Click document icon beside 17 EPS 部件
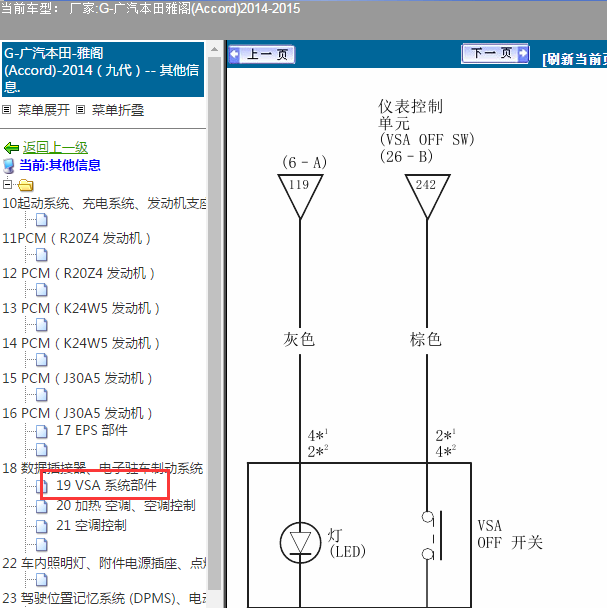607x608 pixels. pos(42,431)
